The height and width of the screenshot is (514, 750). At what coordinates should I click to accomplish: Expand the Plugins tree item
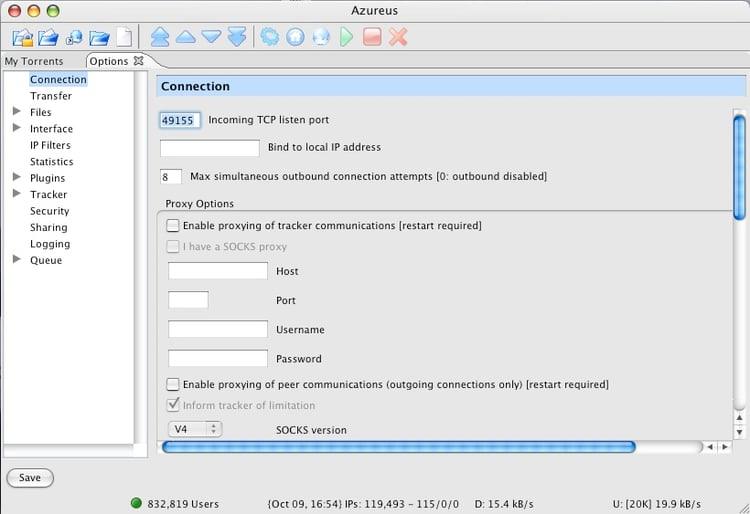(x=17, y=177)
